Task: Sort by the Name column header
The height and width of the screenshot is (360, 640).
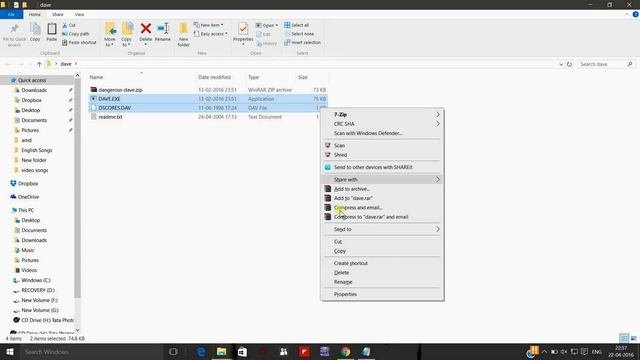Action: [141, 77]
